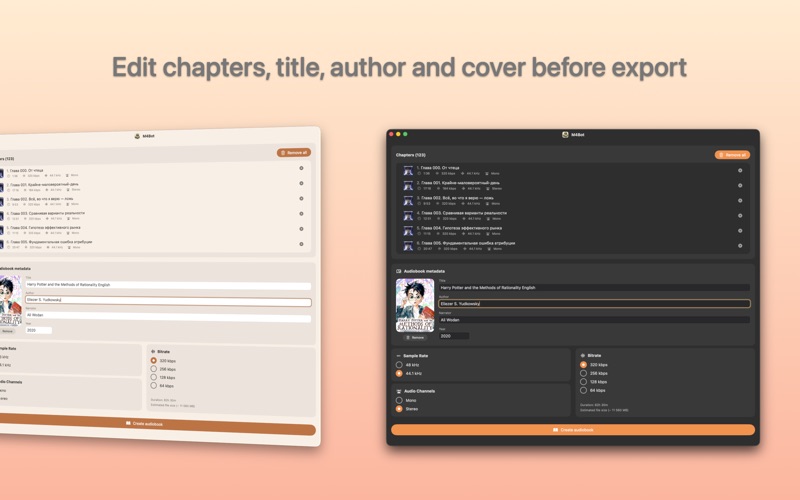Click chapter 6 cover thumbnail in dark window
The height and width of the screenshot is (500, 800).
tap(408, 246)
